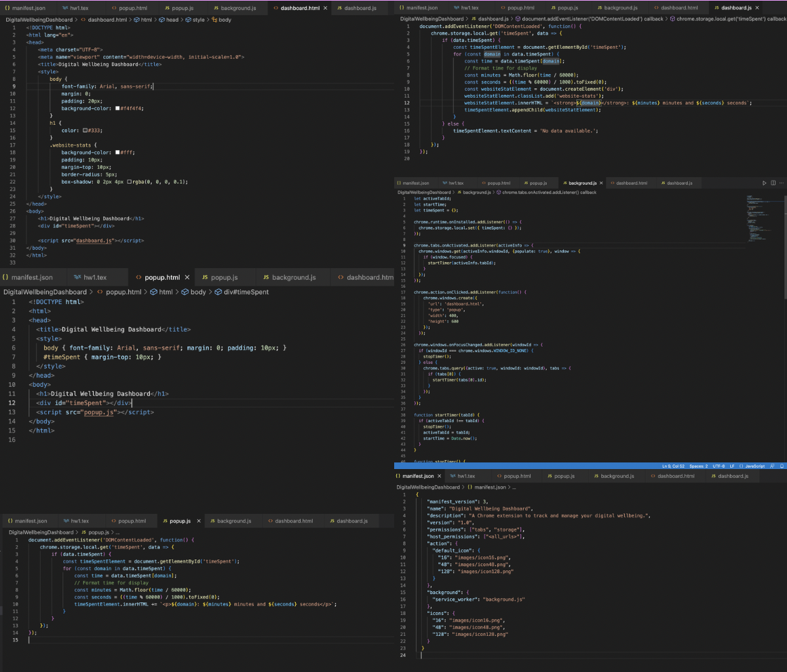
Task: Click 'LF' line ending in status bar
Action: (732, 466)
